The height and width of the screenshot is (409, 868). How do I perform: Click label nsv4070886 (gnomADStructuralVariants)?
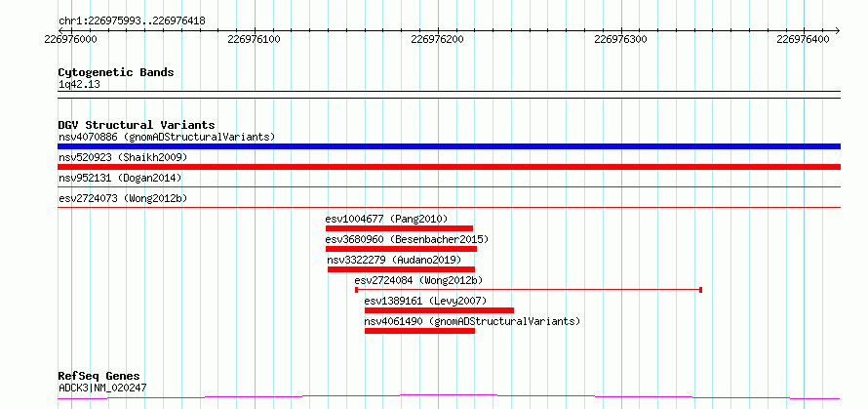(x=167, y=137)
